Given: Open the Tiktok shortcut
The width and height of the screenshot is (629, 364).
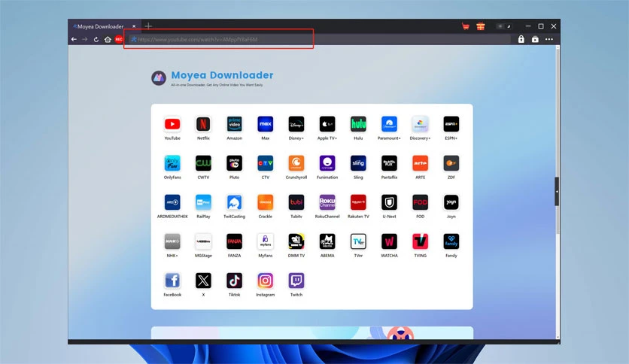Looking at the screenshot, I should (x=234, y=281).
